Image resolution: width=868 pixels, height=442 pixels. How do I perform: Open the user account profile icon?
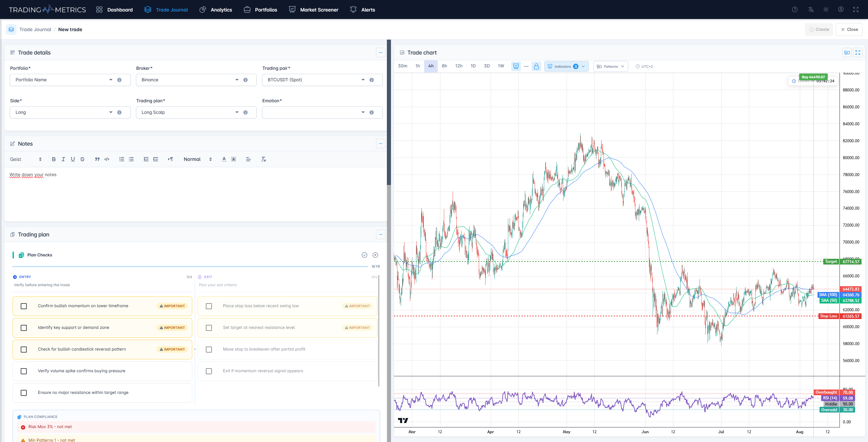coord(841,9)
